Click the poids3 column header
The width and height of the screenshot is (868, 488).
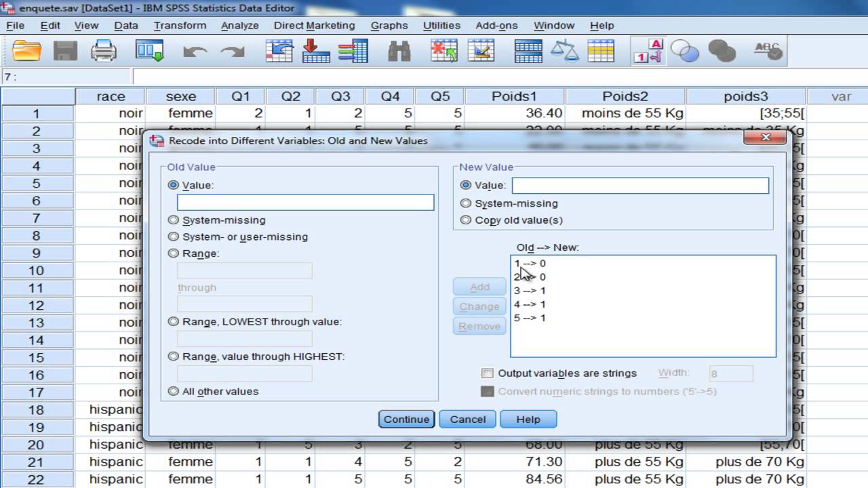(746, 96)
